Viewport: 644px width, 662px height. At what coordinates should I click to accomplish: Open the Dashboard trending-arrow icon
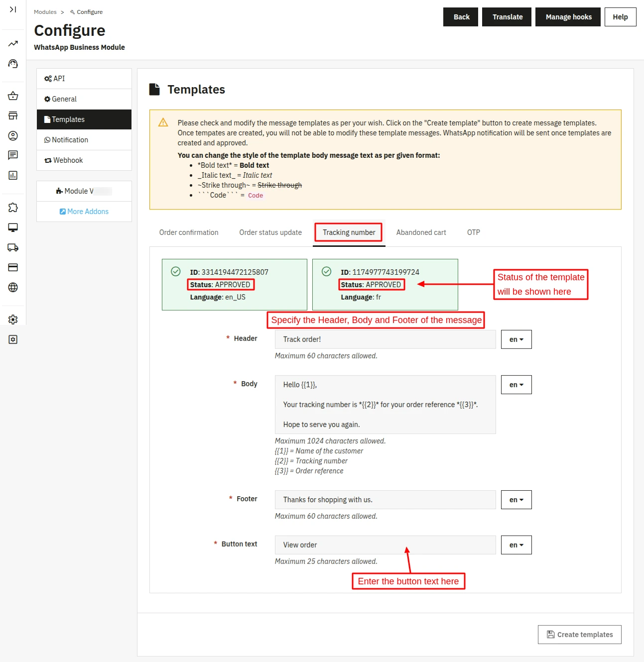[x=13, y=44]
